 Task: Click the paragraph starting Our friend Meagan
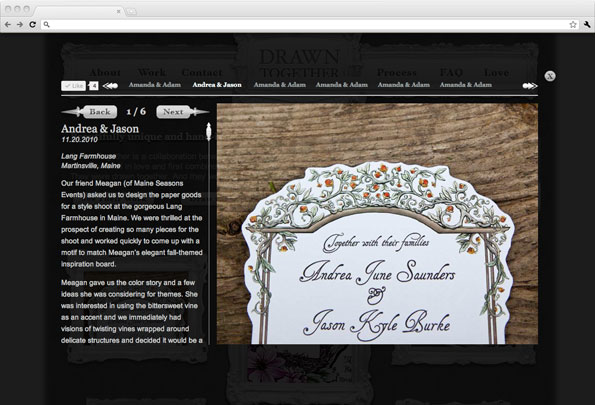132,224
